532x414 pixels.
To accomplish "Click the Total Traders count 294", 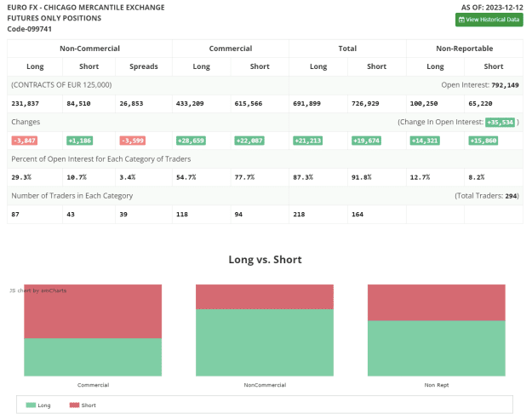I will (511, 196).
